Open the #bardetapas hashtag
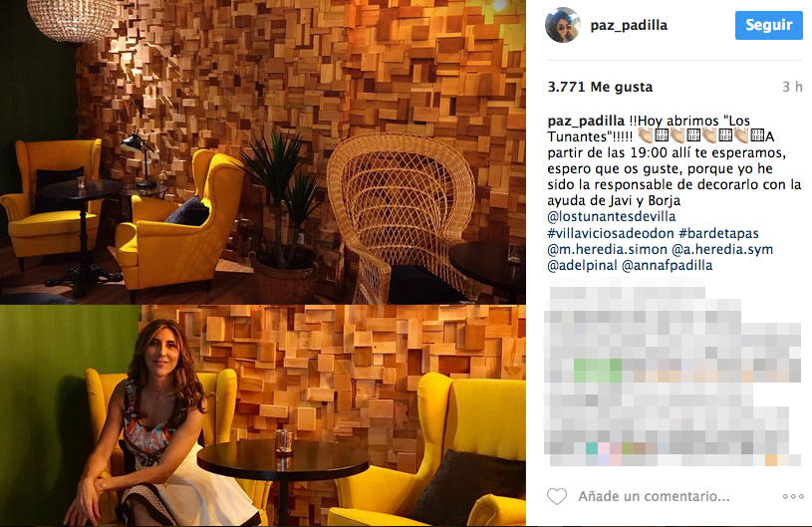Screen dimensions: 812x527 [718, 233]
